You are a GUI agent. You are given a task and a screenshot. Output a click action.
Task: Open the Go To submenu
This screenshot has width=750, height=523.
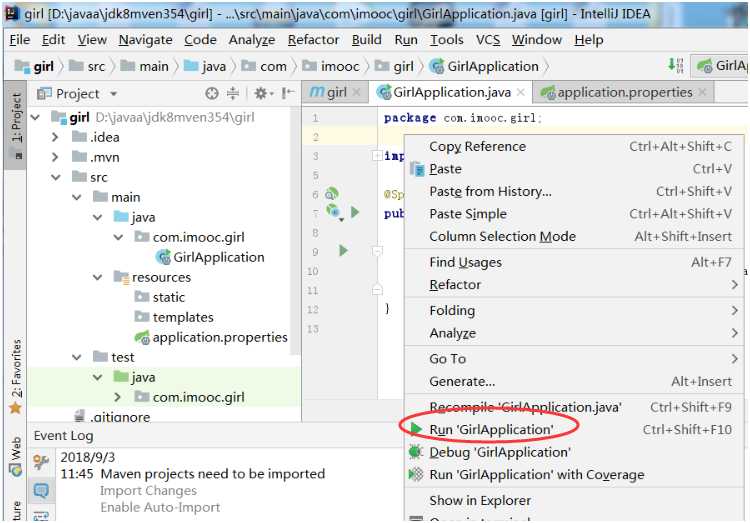(x=574, y=359)
